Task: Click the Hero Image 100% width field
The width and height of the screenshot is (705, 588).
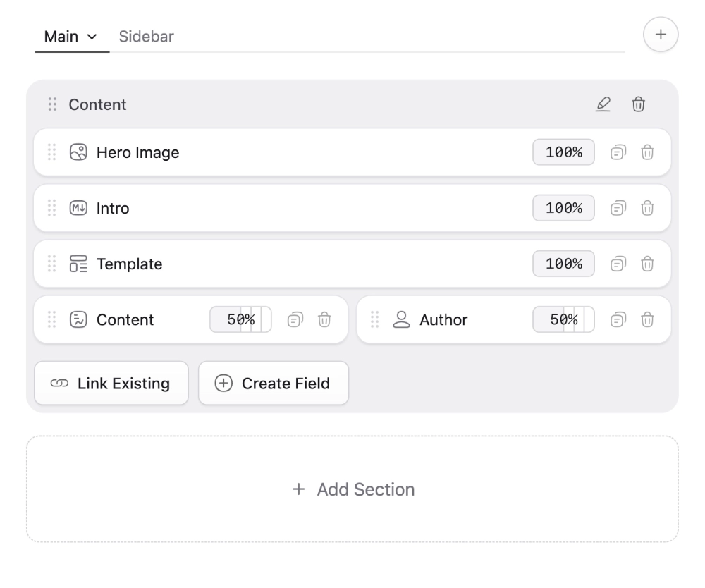Action: pos(563,152)
